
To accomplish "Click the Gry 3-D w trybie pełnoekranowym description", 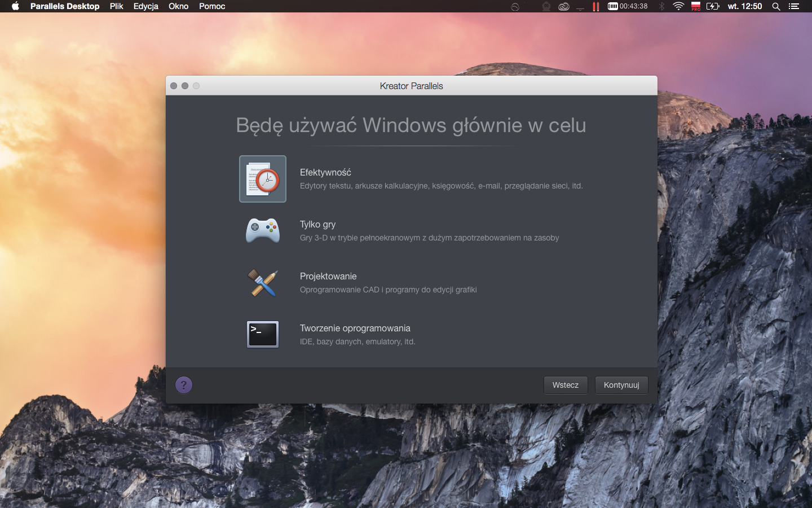I will pyautogui.click(x=430, y=238).
